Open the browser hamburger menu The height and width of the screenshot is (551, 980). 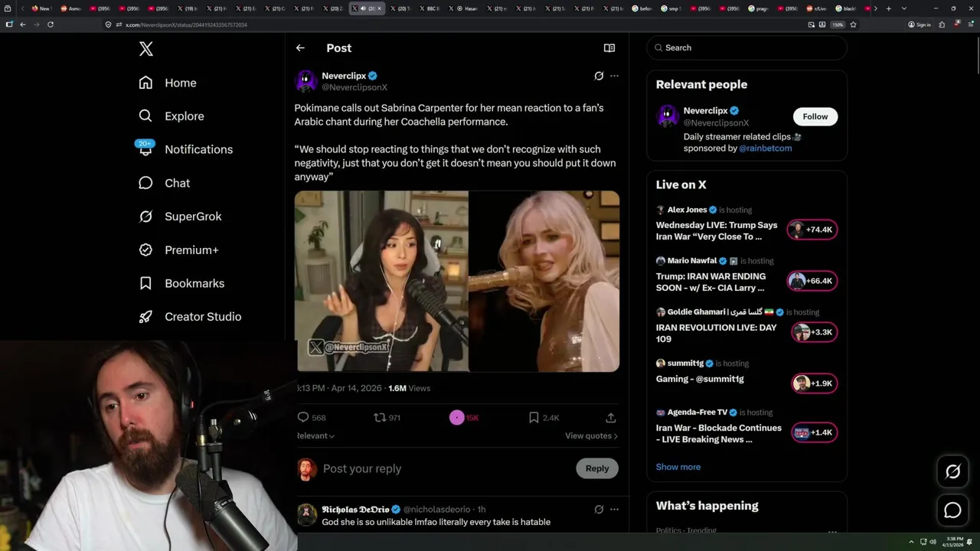970,24
